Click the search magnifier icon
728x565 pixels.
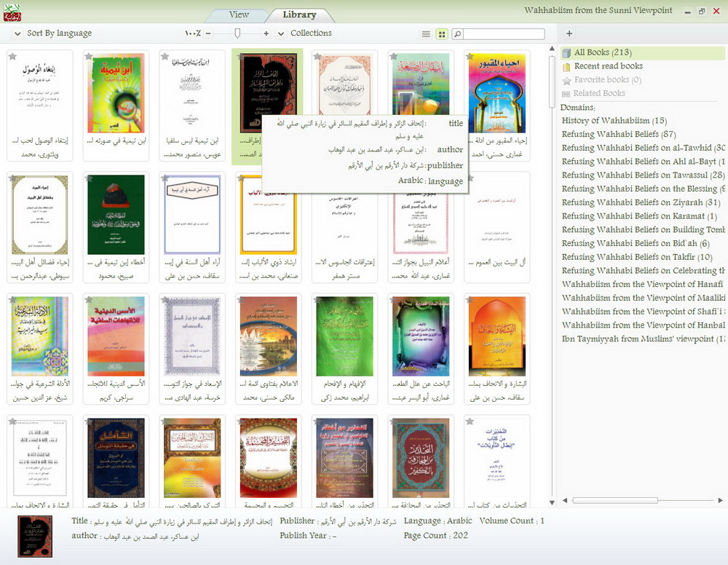click(x=457, y=34)
